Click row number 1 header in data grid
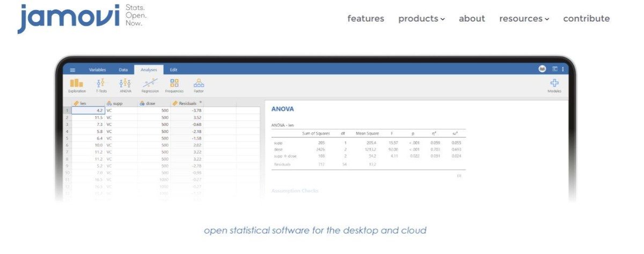This screenshot has height=254, width=644. [67, 110]
